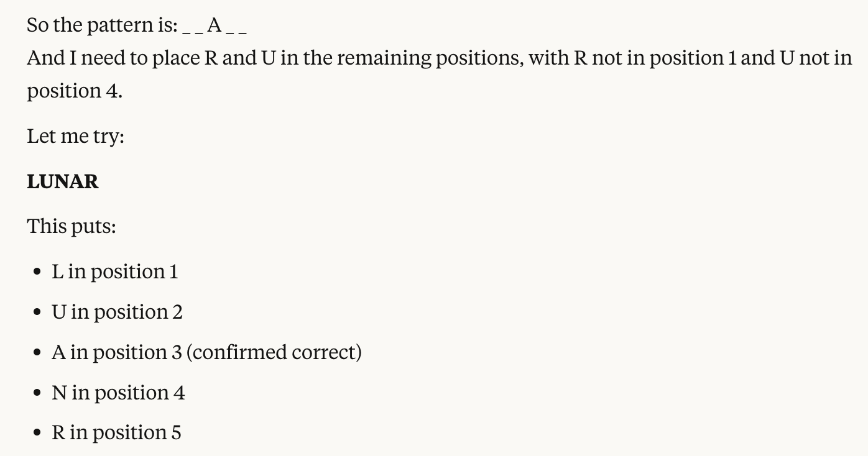868x456 pixels.
Task: Click the "(confirmed correct)" parenthetical
Action: (x=274, y=352)
